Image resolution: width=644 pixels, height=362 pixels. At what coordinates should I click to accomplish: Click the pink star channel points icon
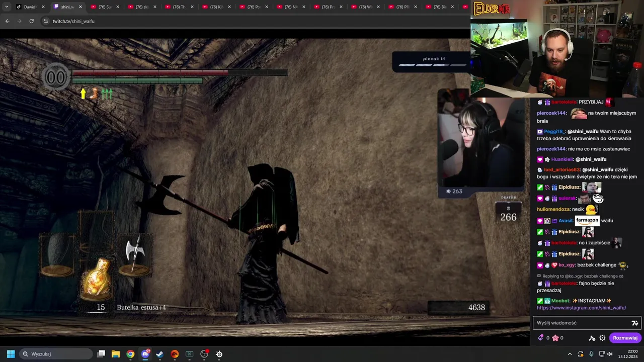(555, 338)
